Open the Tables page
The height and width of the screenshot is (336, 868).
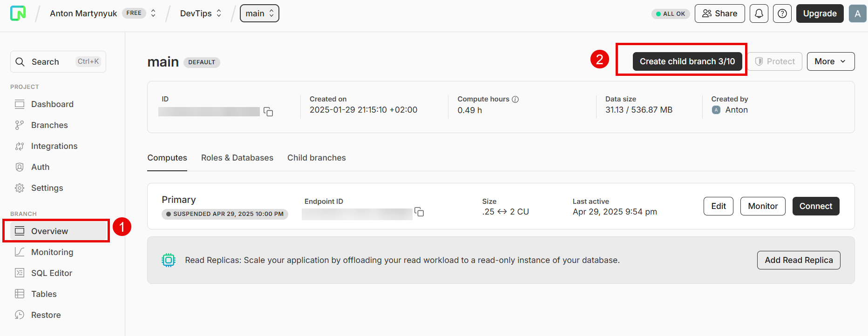(x=44, y=294)
